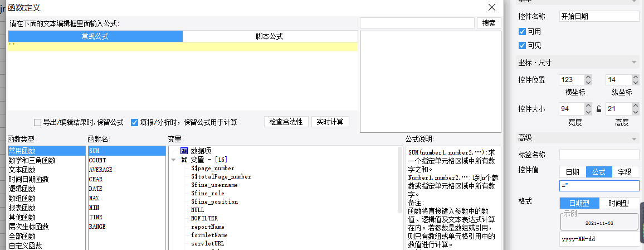Select the CHAR function

(x=127, y=179)
